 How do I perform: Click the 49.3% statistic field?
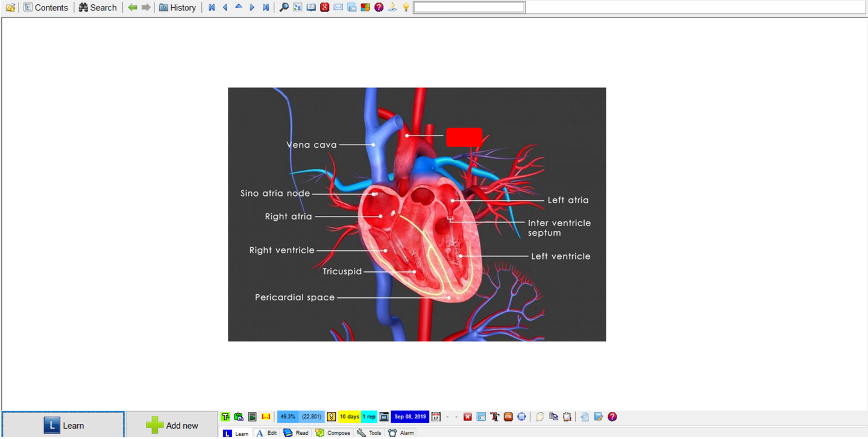coord(288,417)
